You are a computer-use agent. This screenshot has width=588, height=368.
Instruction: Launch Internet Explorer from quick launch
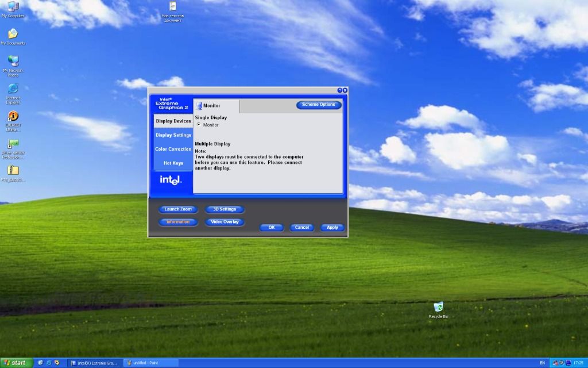49,363
